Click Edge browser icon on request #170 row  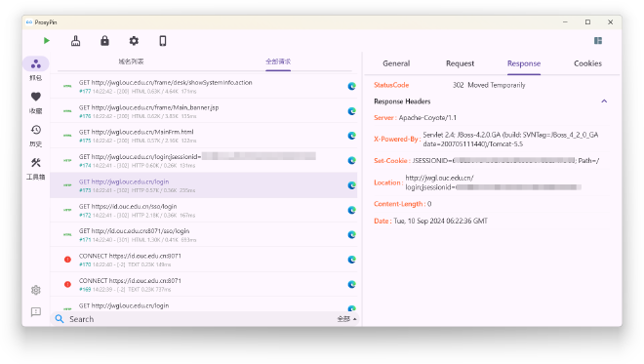(351, 260)
